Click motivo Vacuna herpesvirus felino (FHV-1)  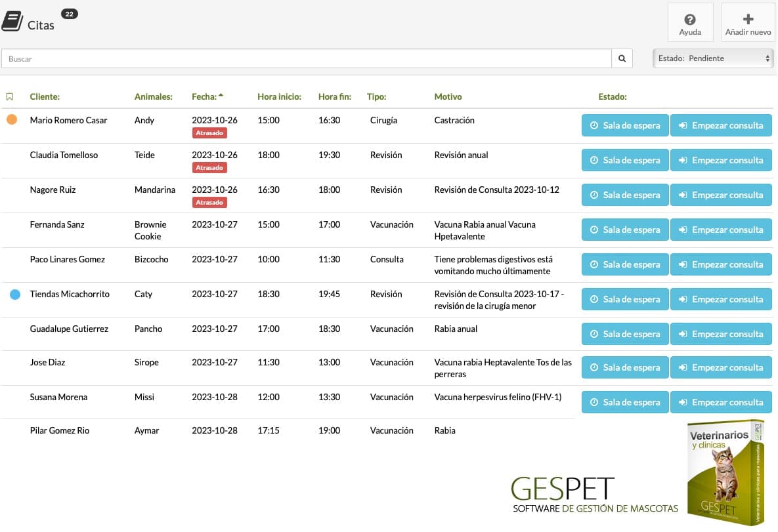(498, 397)
